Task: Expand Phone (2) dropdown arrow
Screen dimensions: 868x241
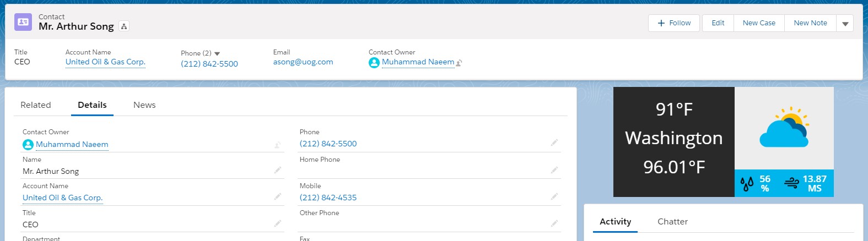Action: point(217,53)
